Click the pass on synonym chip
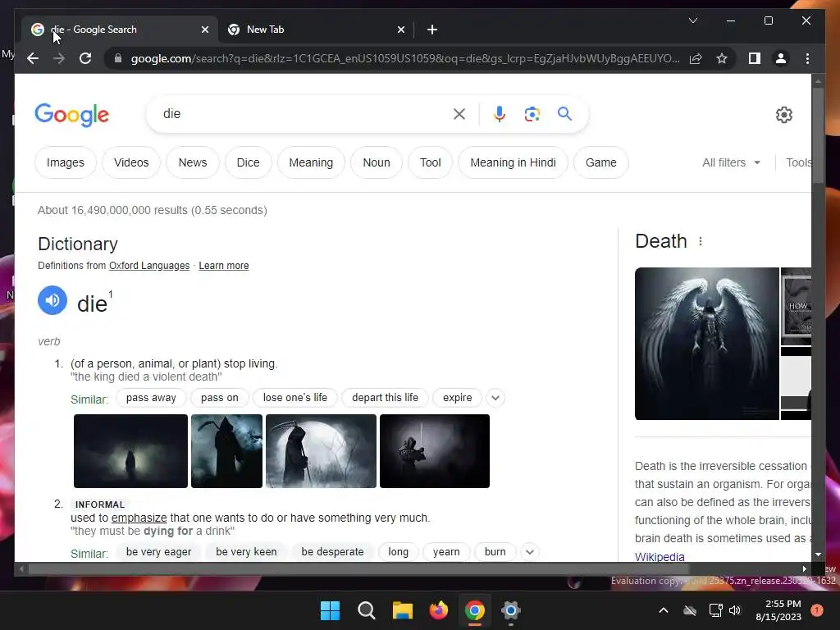Image resolution: width=840 pixels, height=630 pixels. [x=220, y=398]
